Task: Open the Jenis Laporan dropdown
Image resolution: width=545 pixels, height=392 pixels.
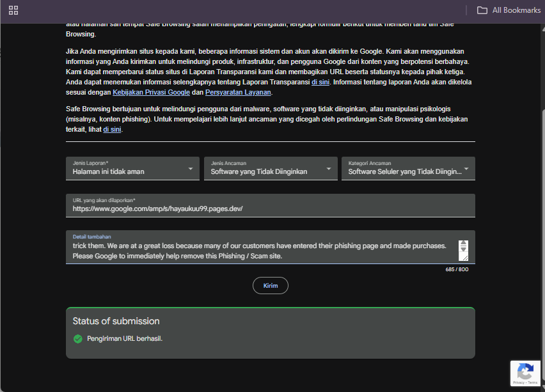Action: pos(132,169)
